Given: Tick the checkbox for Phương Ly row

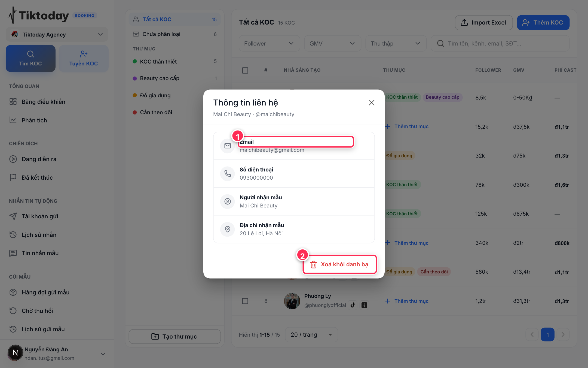Looking at the screenshot, I should [x=245, y=301].
